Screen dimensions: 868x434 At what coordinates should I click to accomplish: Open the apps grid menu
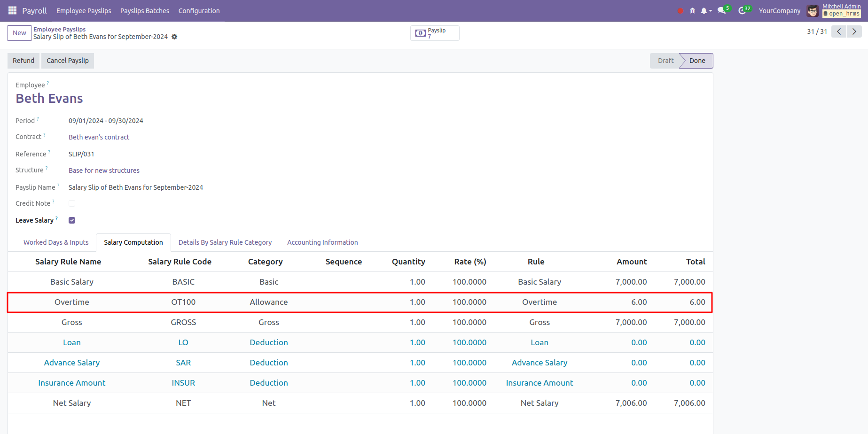point(12,10)
